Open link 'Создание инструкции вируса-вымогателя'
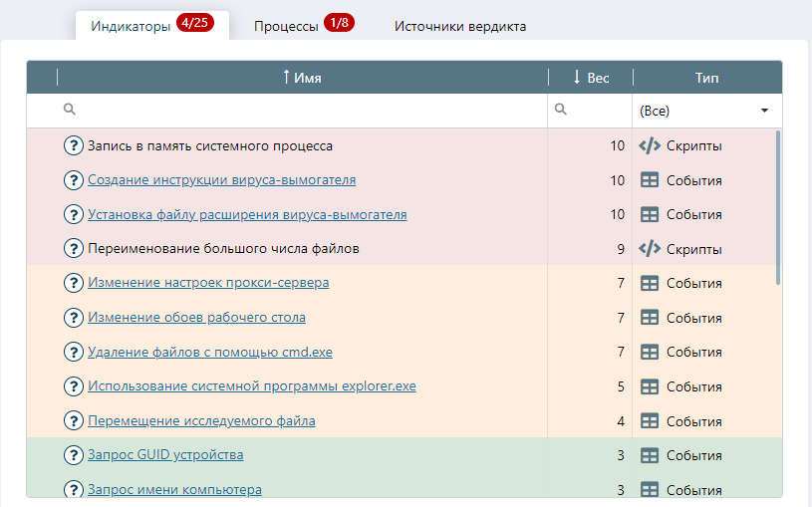This screenshot has width=812, height=507. pos(221,180)
